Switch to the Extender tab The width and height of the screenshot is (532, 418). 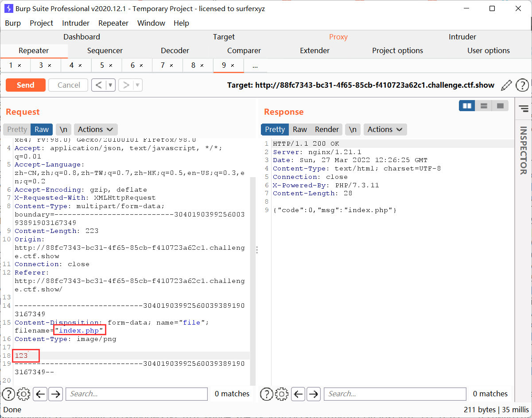315,50
